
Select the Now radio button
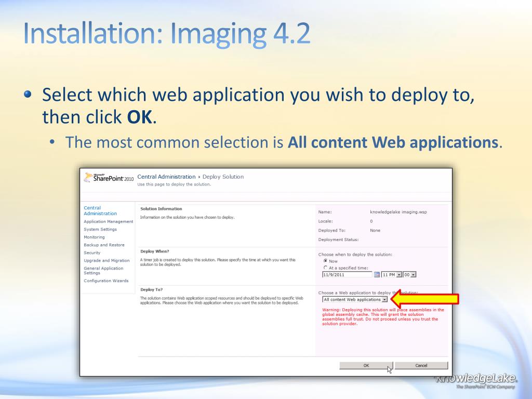tap(325, 261)
